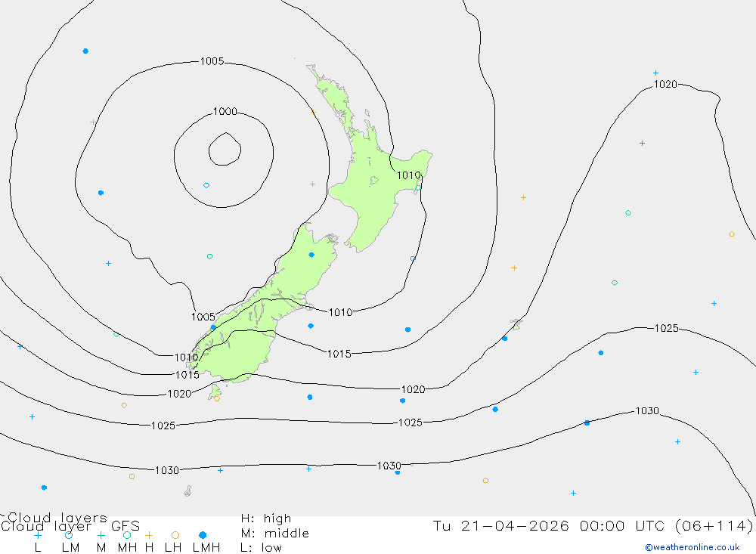The width and height of the screenshot is (756, 554).
Task: Click the 'L: low' legend text
Action: tap(261, 548)
